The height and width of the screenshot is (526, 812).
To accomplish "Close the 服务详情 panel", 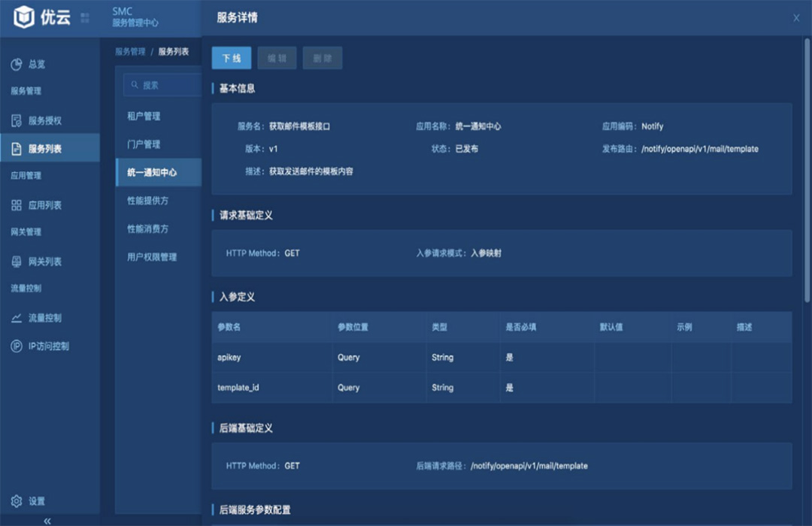I will (x=796, y=18).
